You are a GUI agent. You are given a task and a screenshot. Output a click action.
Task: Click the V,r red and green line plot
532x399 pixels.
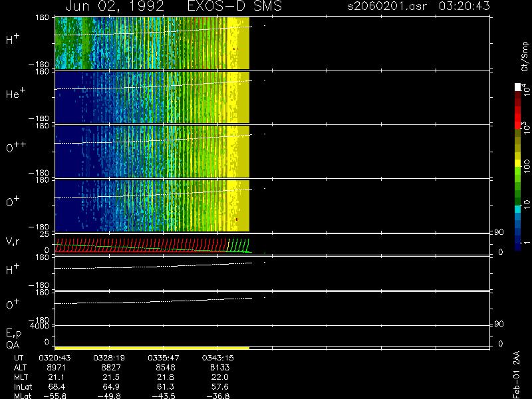154,245
